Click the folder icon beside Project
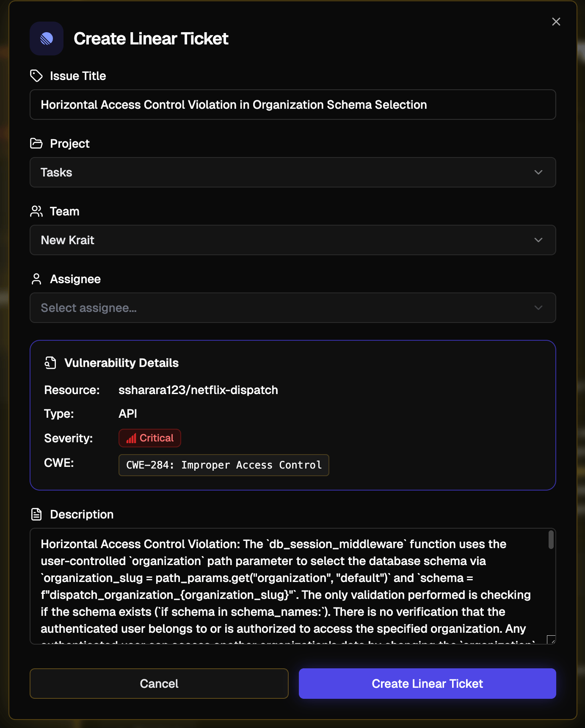This screenshot has width=585, height=728. (x=36, y=143)
